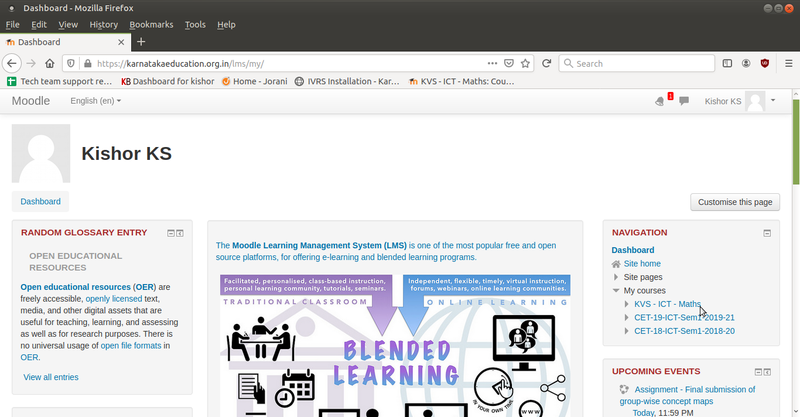This screenshot has width=800, height=417.
Task: Open a new browser tab
Action: pos(141,42)
